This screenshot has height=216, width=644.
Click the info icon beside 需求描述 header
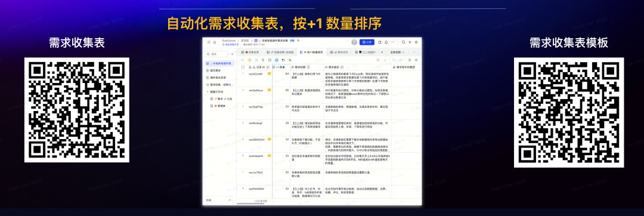342,67
